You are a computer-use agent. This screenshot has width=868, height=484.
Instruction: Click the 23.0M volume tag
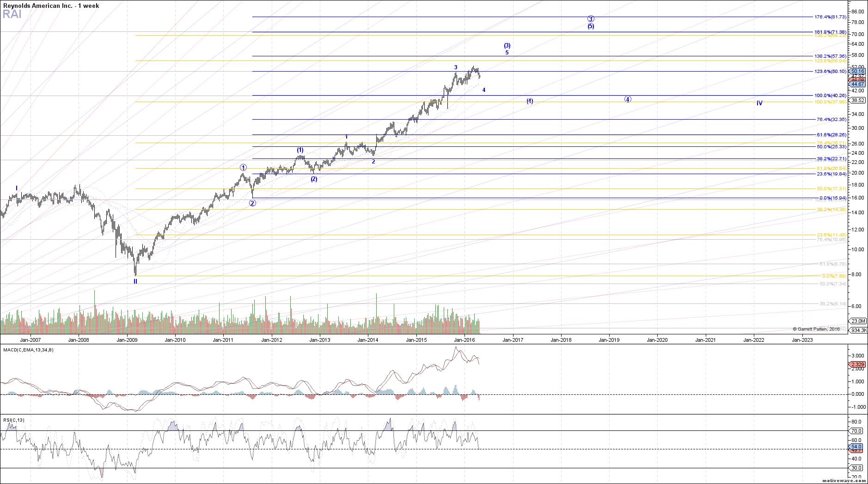(x=858, y=321)
